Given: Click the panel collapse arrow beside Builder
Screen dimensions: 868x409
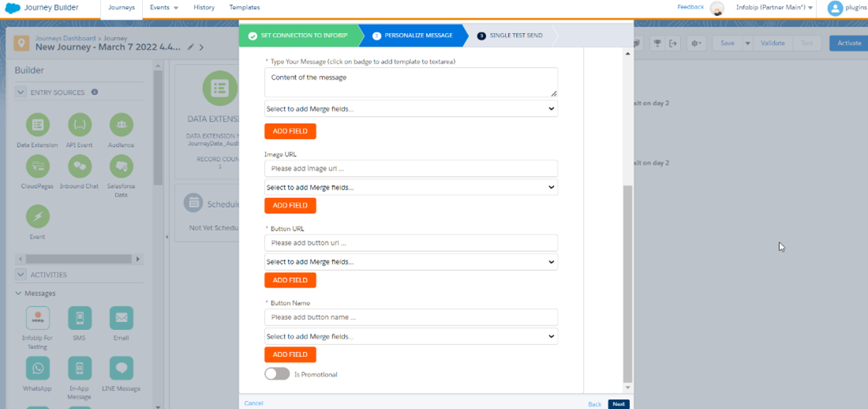Looking at the screenshot, I should tap(166, 237).
